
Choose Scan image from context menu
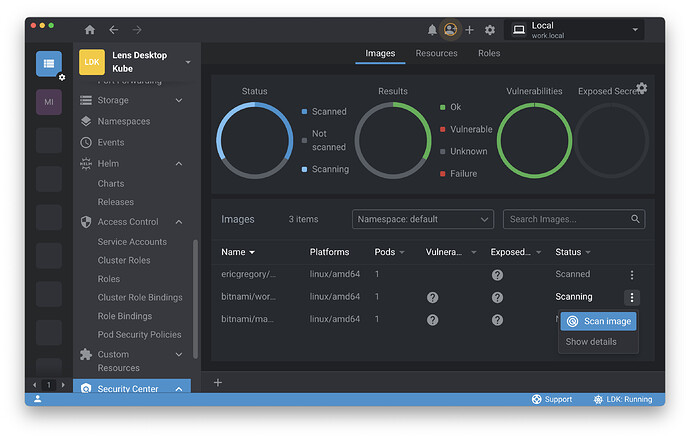pos(598,321)
